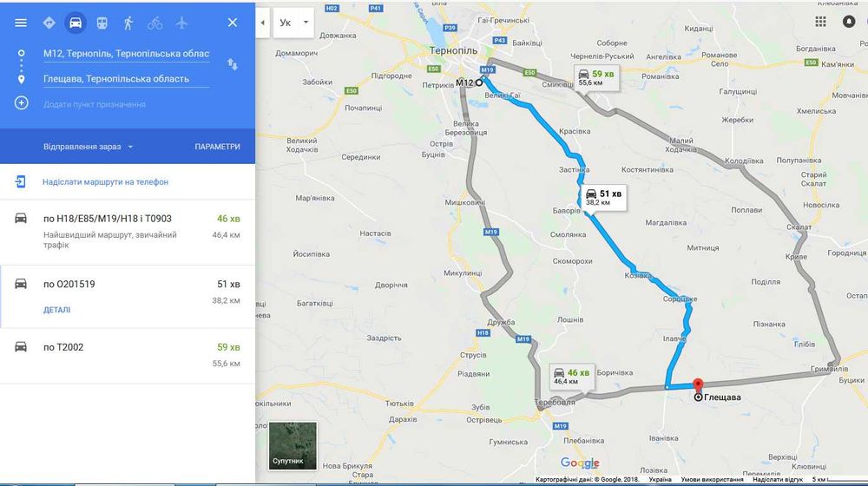This screenshot has width=868, height=486.
Task: Click the Глещава destination input field
Action: 126,79
